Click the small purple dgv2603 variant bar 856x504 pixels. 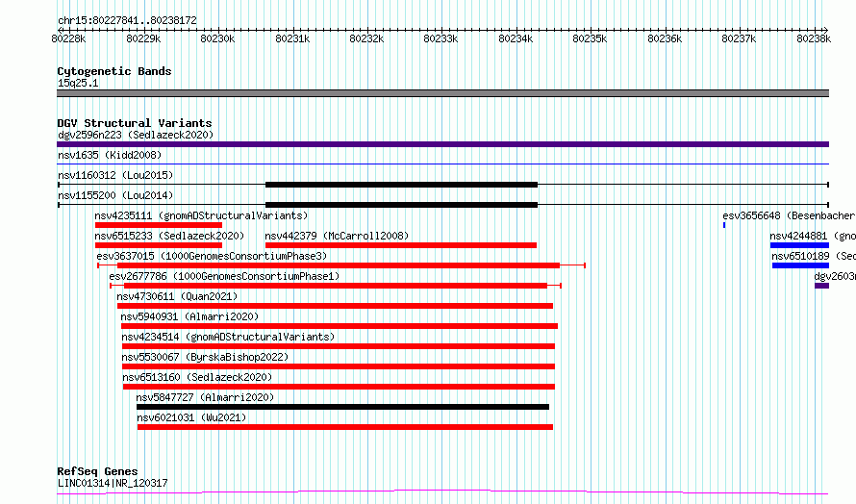821,286
